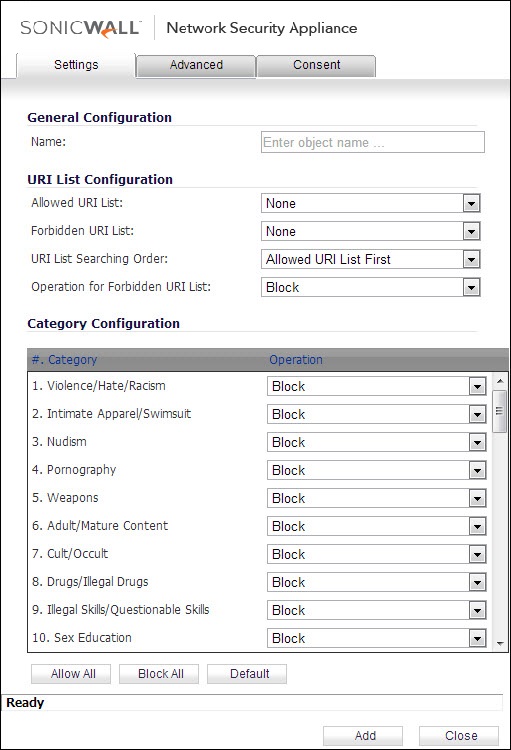This screenshot has height=750, width=511.
Task: Open the Forbidden URI List dropdown
Action: [x=370, y=232]
